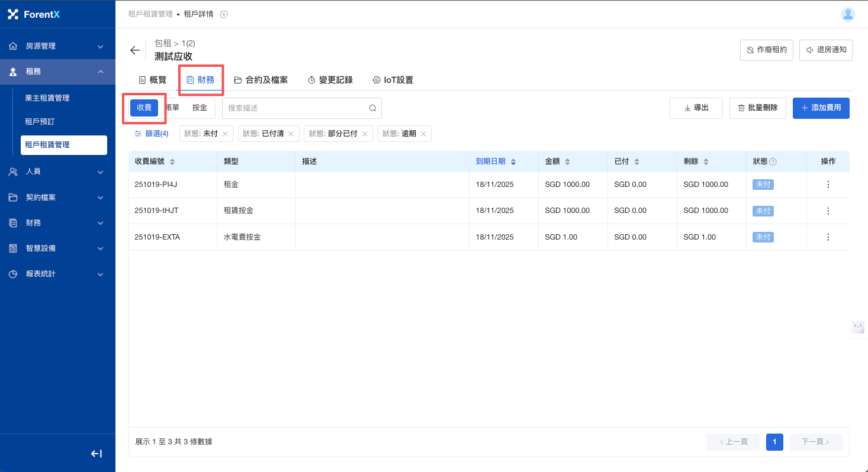868x472 pixels.
Task: Switch to the 按金 sub-tab
Action: [x=200, y=108]
